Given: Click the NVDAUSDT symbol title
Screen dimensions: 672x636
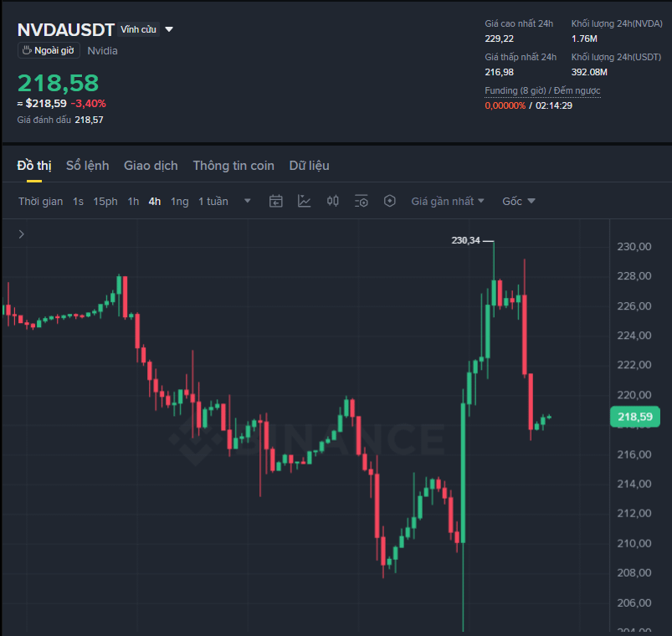Looking at the screenshot, I should [66, 29].
